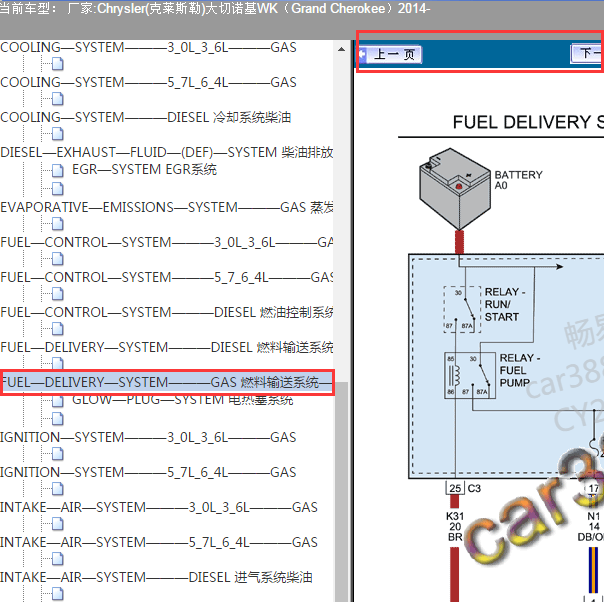Image resolution: width=604 pixels, height=602 pixels.
Task: Click the tree panel vertical scrollbar thumb
Action: click(341, 491)
